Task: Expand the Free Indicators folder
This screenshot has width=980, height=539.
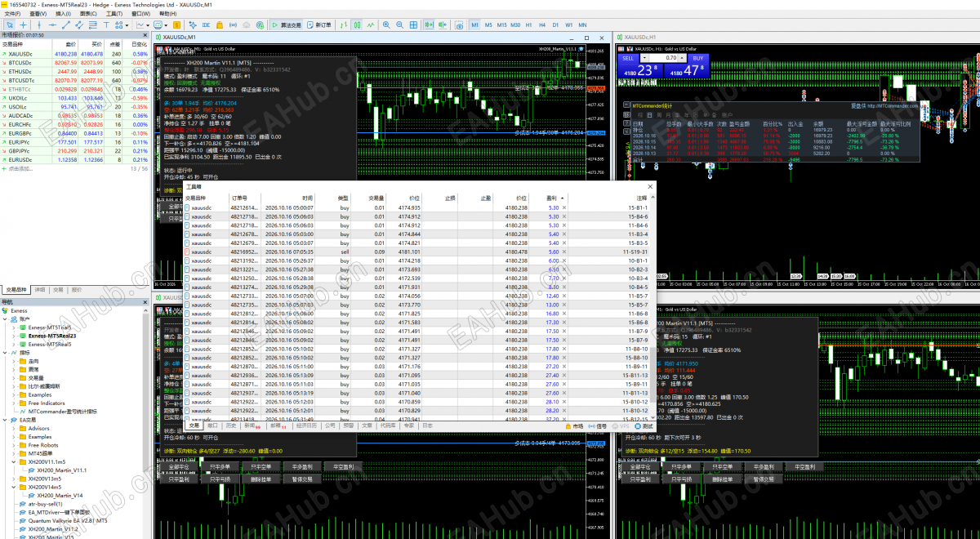Action: (14, 403)
